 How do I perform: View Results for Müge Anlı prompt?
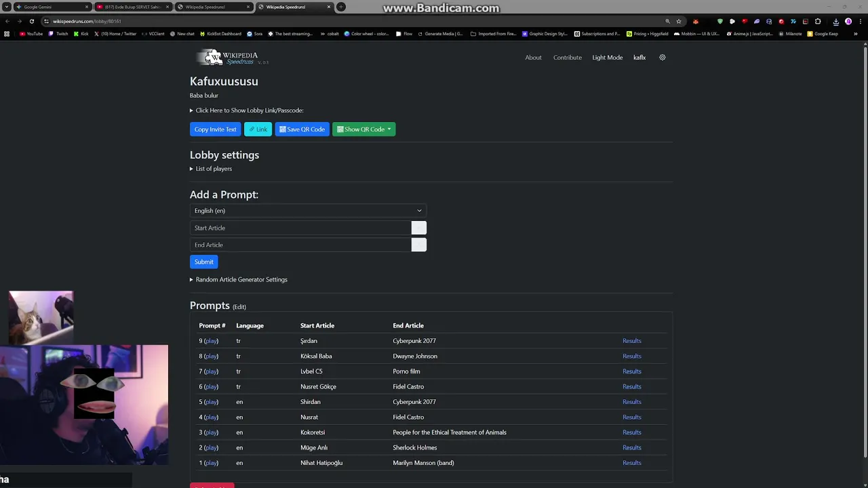click(x=632, y=448)
